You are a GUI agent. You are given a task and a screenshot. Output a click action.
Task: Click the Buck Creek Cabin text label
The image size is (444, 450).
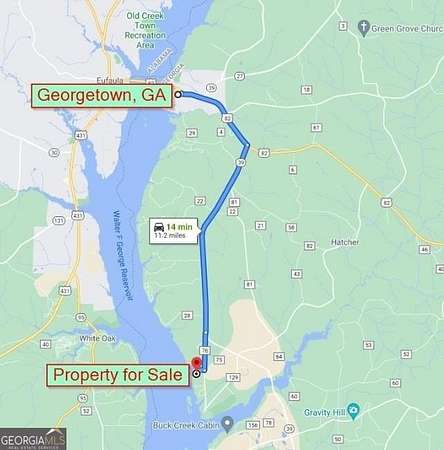[186, 425]
